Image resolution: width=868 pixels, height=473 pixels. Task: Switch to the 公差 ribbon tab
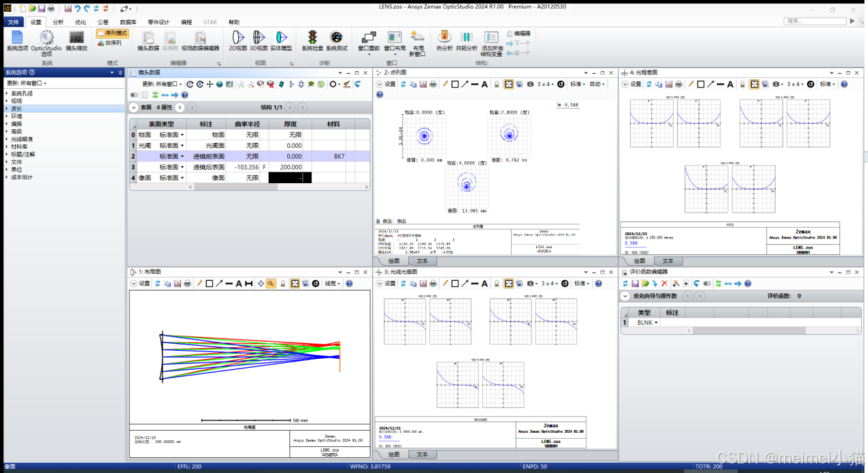103,22
